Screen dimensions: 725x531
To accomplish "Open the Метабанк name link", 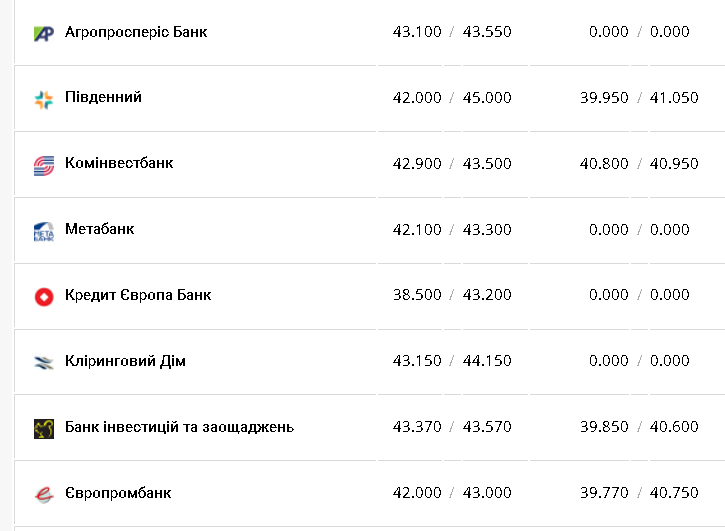I will pos(99,229).
